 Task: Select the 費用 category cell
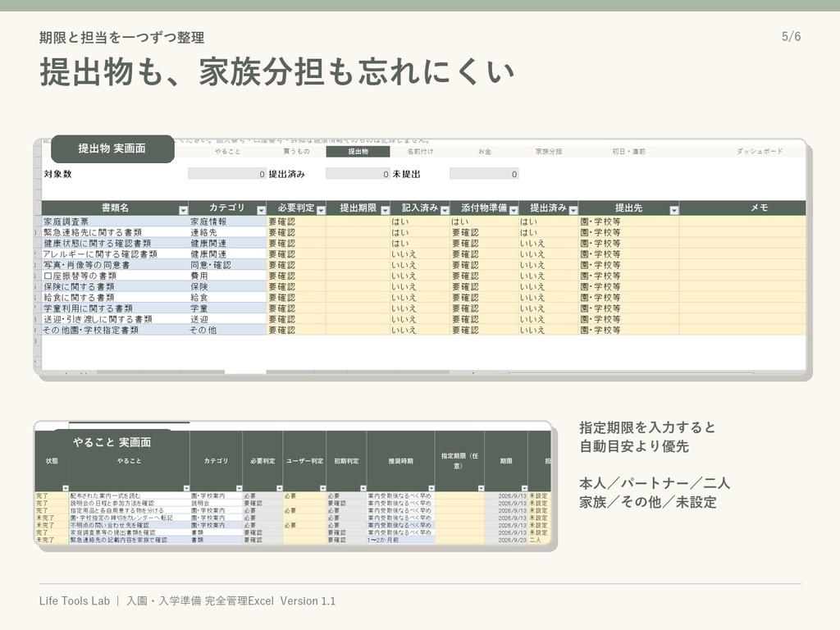click(227, 276)
